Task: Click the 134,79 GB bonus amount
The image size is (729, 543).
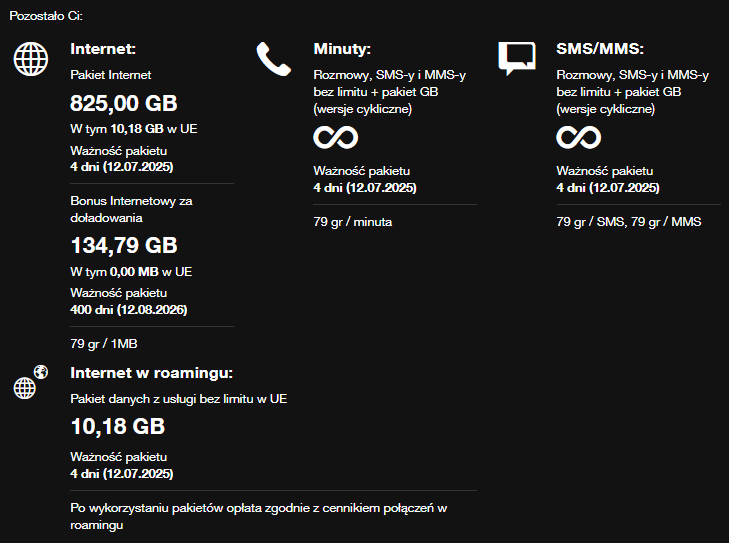Action: [124, 245]
